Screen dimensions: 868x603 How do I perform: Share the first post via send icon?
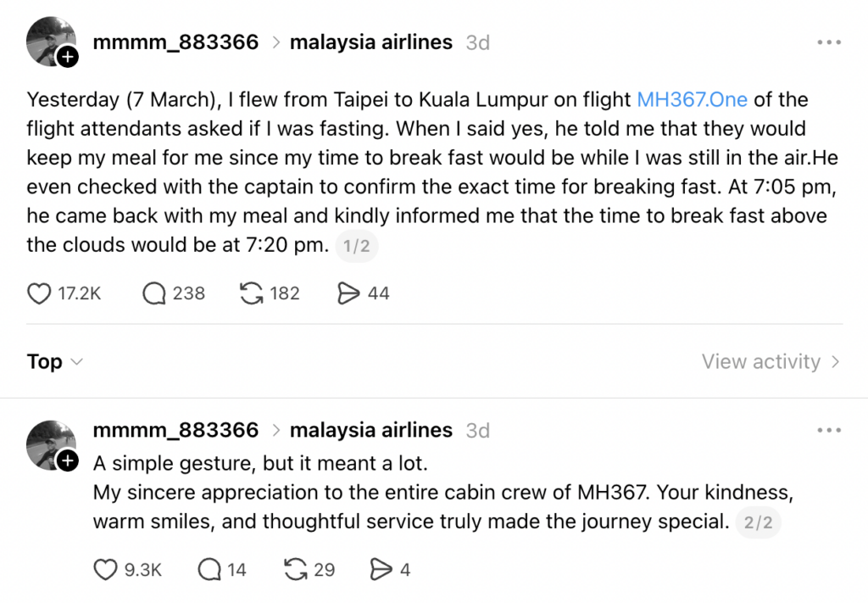tap(348, 293)
